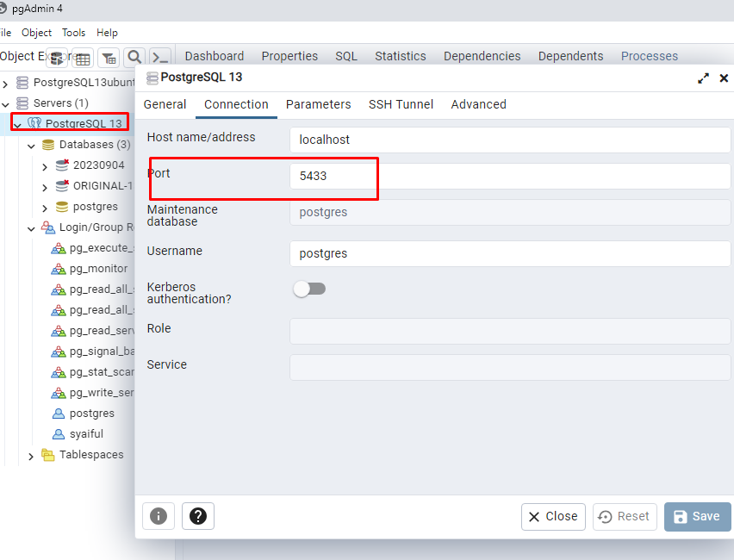Click the info icon button
The width and height of the screenshot is (734, 560).
pyautogui.click(x=159, y=516)
